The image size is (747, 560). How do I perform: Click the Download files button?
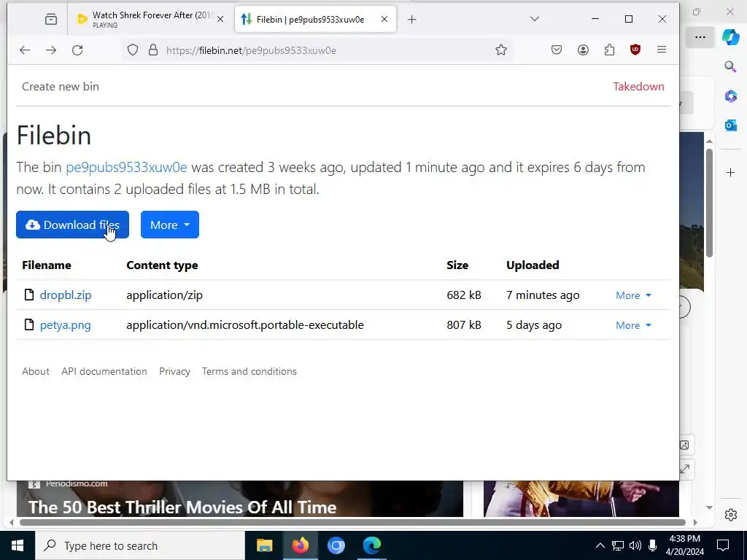coord(72,225)
